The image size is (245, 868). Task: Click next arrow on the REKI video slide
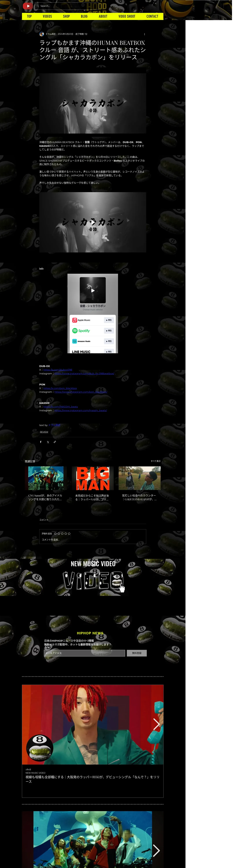point(156,724)
